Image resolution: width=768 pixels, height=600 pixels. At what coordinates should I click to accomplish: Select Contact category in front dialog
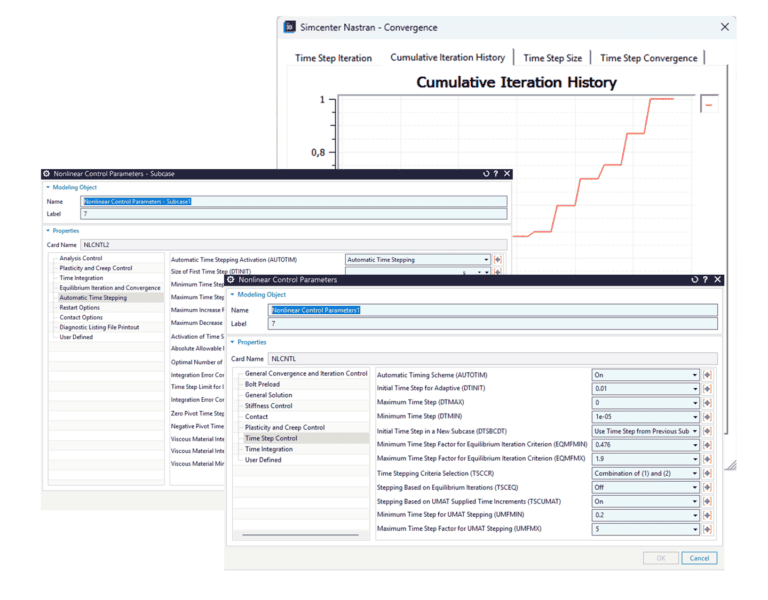pos(256,416)
